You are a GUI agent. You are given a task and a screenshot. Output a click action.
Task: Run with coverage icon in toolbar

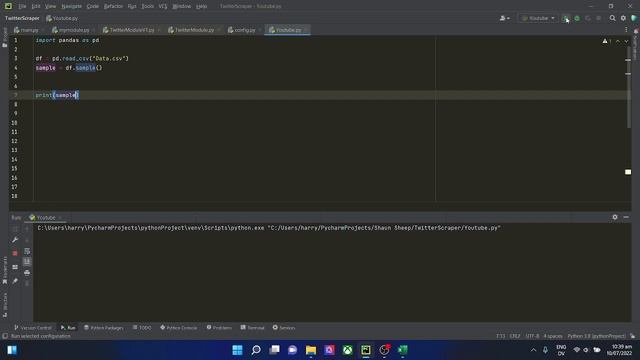(588, 18)
